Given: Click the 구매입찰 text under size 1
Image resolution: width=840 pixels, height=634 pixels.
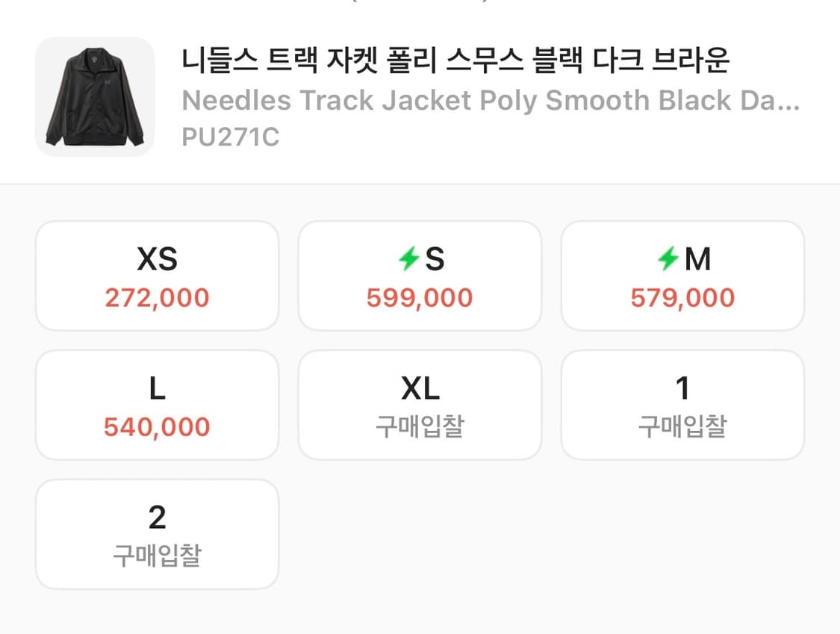Looking at the screenshot, I should click(682, 426).
